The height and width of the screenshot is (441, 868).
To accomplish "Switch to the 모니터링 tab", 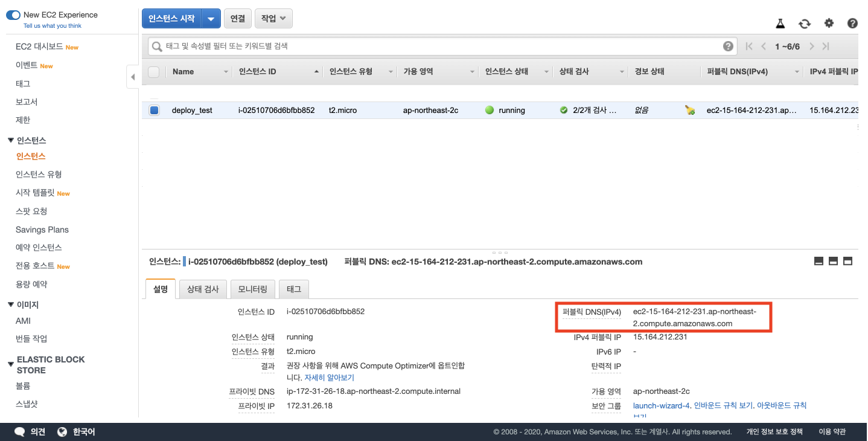I will tap(252, 289).
